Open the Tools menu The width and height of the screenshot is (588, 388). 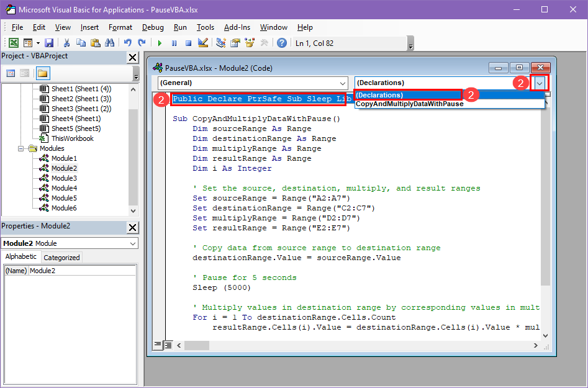point(206,27)
